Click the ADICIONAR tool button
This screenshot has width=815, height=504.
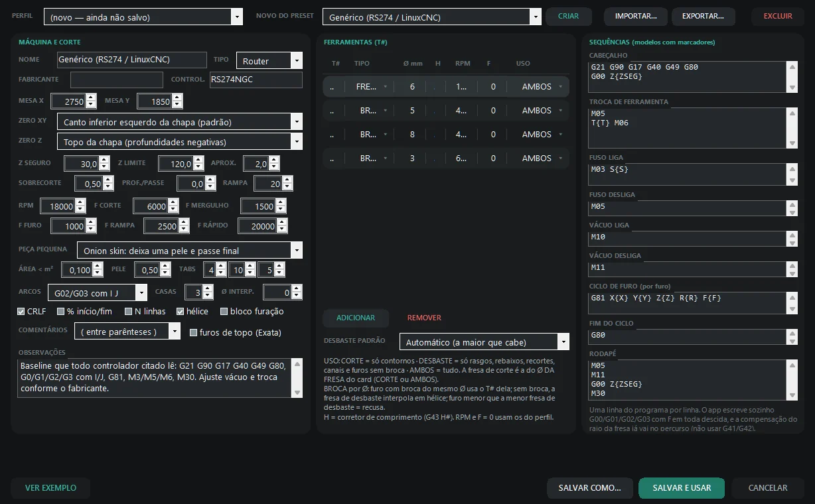(x=356, y=318)
